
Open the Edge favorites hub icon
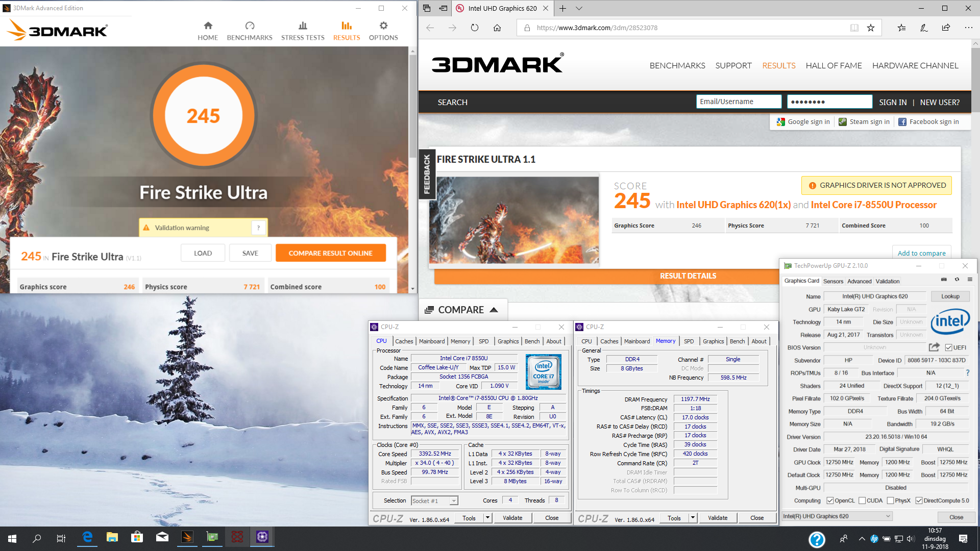902,28
